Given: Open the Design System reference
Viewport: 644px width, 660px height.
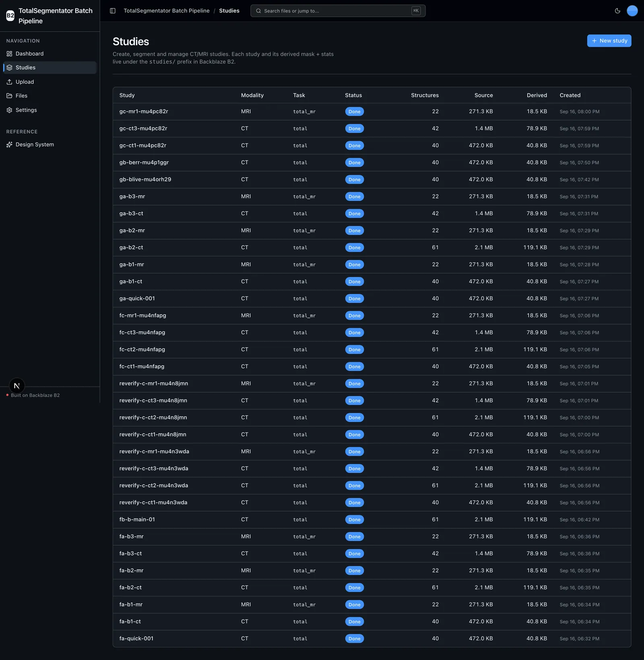Looking at the screenshot, I should click(50, 145).
